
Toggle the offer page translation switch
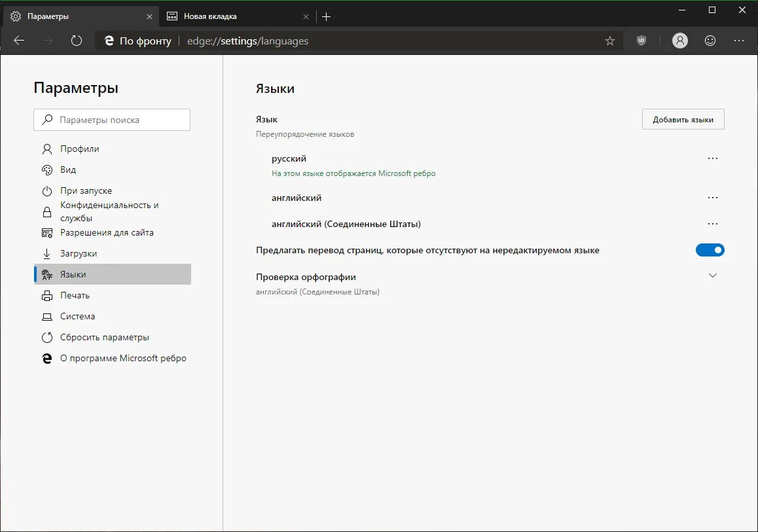coord(710,250)
